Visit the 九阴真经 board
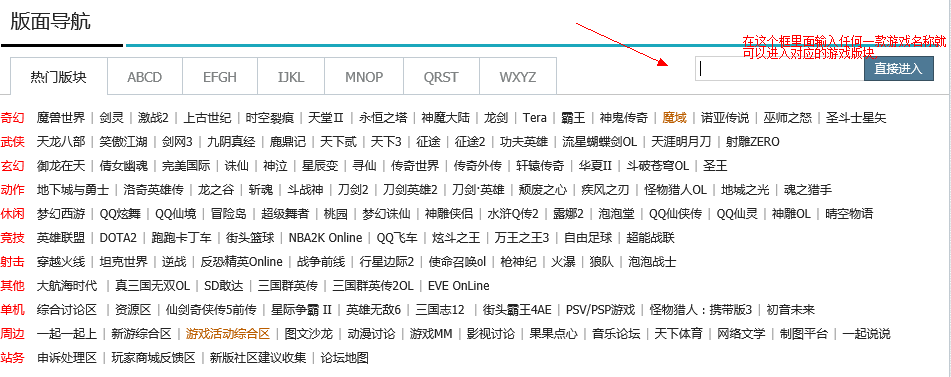Viewport: 951px width, 377px height. 231,142
